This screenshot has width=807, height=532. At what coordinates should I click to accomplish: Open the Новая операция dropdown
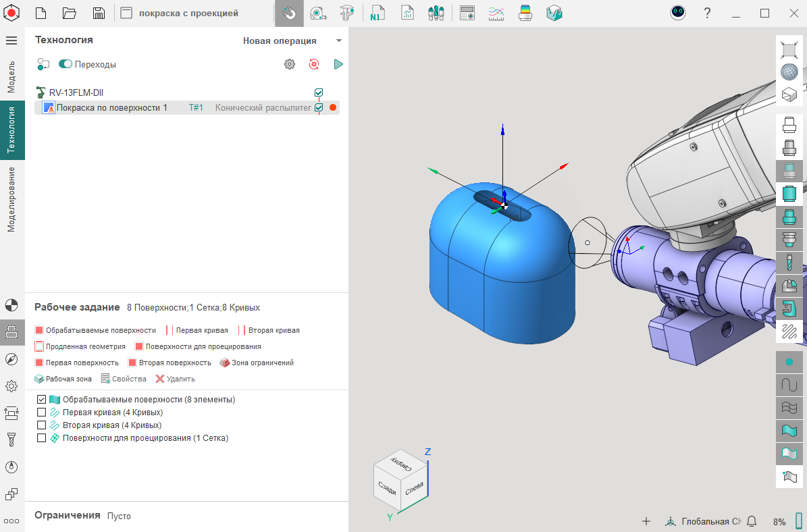click(x=292, y=41)
